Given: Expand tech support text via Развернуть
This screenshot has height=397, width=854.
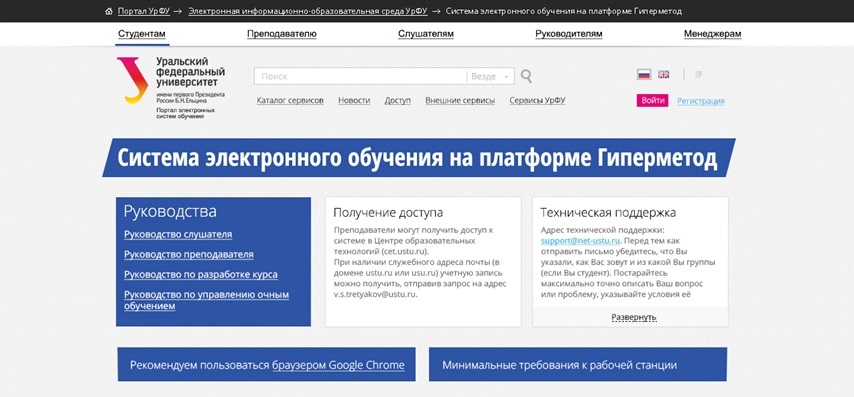Looking at the screenshot, I should point(633,317).
